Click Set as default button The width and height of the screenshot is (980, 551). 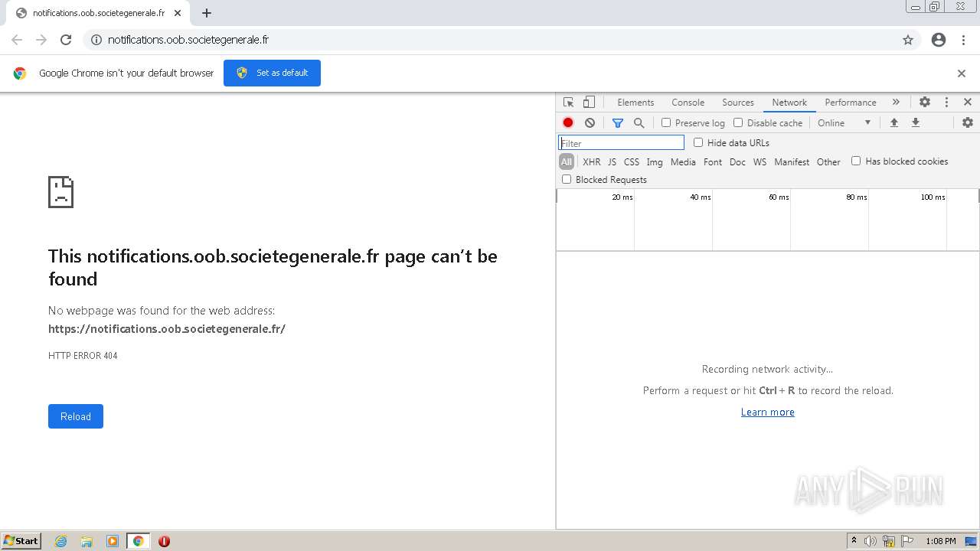(272, 73)
